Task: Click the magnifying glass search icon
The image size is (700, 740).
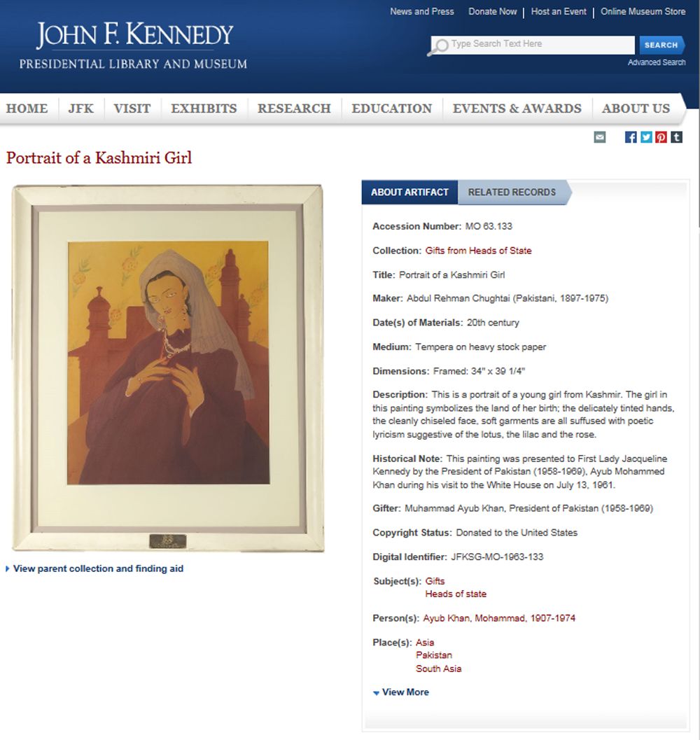Action: pyautogui.click(x=440, y=46)
